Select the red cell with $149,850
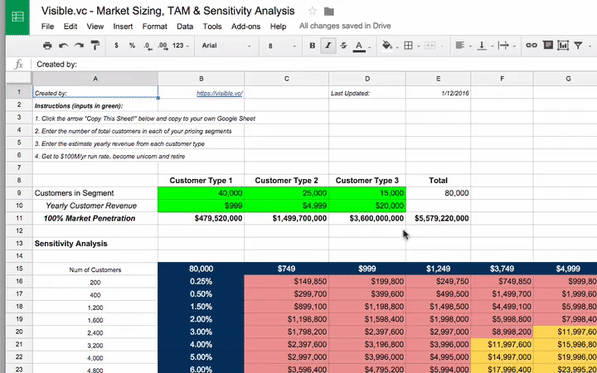Screen dimensions: 597x373 tap(287, 281)
